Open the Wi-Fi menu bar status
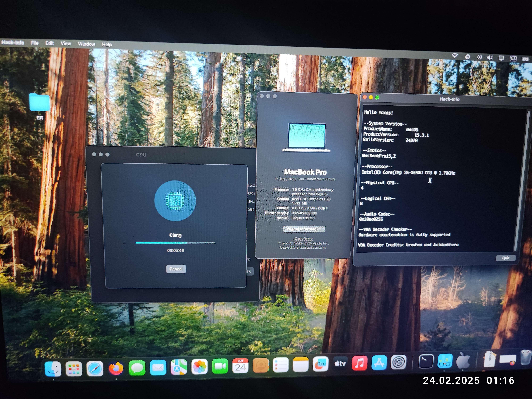 coord(455,56)
